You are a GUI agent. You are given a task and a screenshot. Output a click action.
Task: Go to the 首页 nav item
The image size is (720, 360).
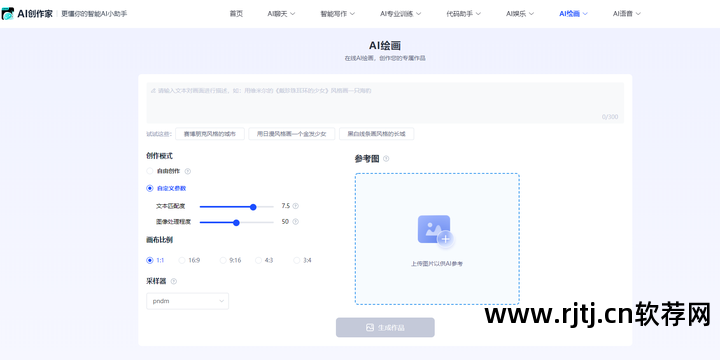pyautogui.click(x=236, y=14)
